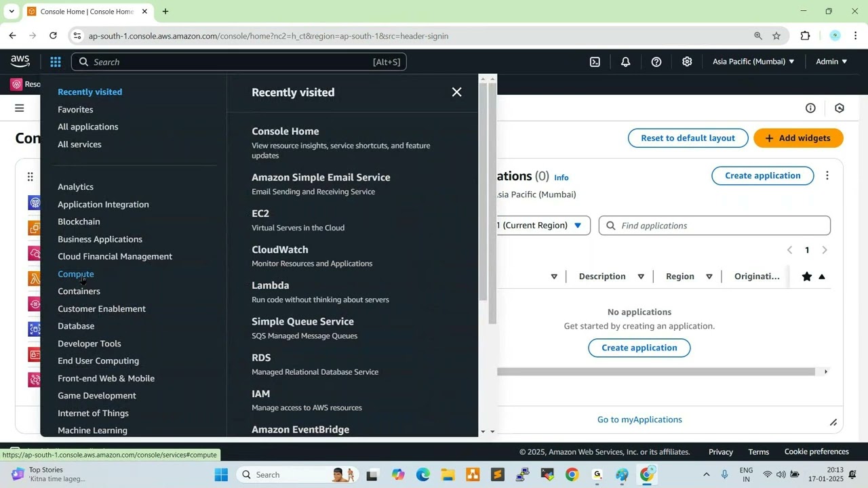
Task: Click the hexagon icon beside the info circle
Action: pos(840,108)
